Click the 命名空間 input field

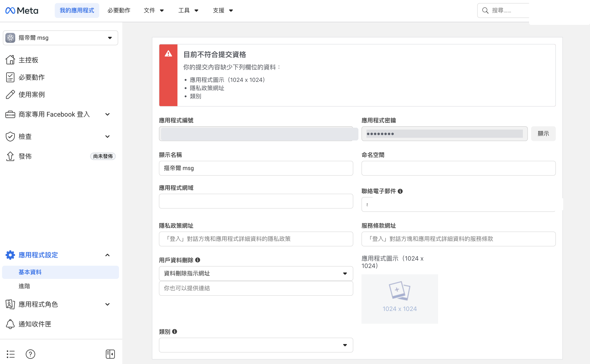[458, 168]
